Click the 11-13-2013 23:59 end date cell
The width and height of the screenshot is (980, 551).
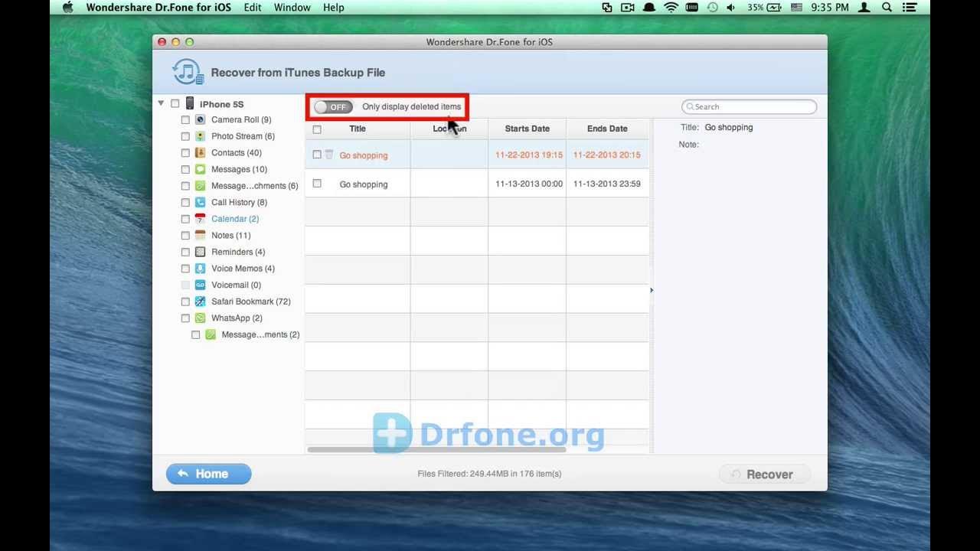pos(607,184)
